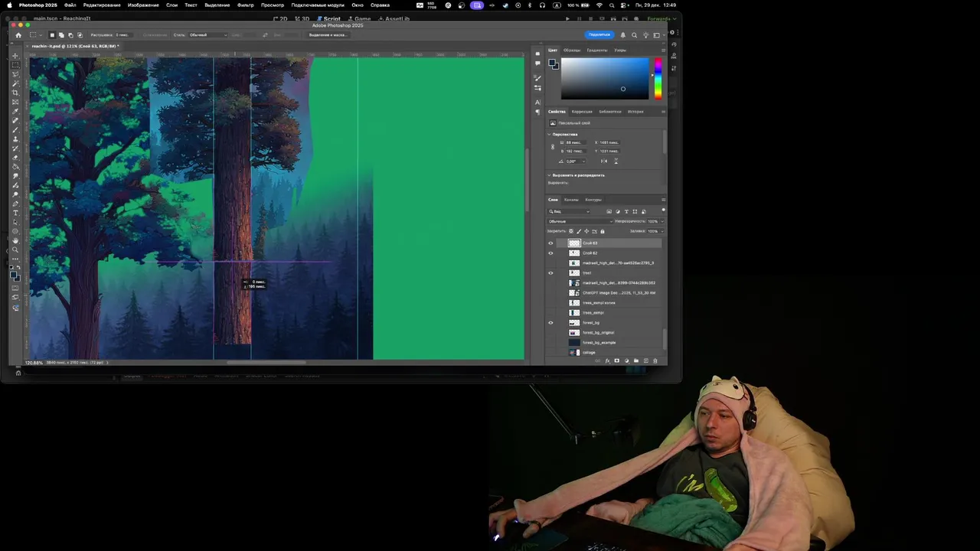Open the Фильтр menu
Image resolution: width=980 pixels, height=551 pixels.
pos(246,5)
